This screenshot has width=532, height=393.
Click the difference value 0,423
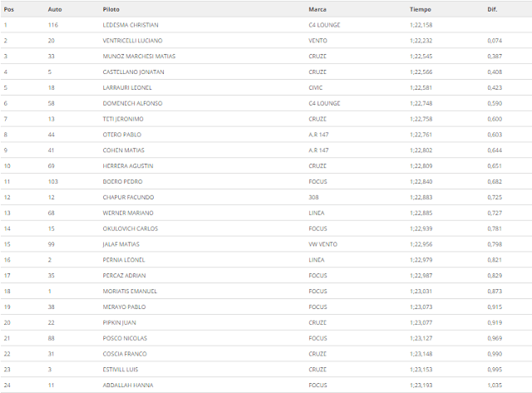(495, 87)
